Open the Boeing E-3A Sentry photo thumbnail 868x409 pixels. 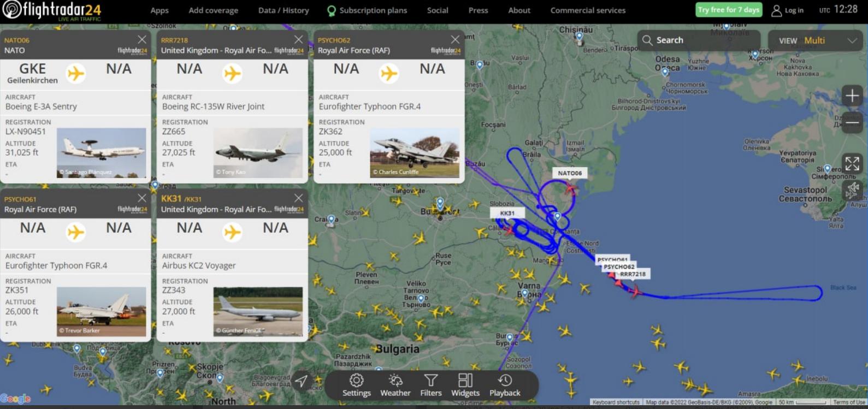tap(102, 153)
